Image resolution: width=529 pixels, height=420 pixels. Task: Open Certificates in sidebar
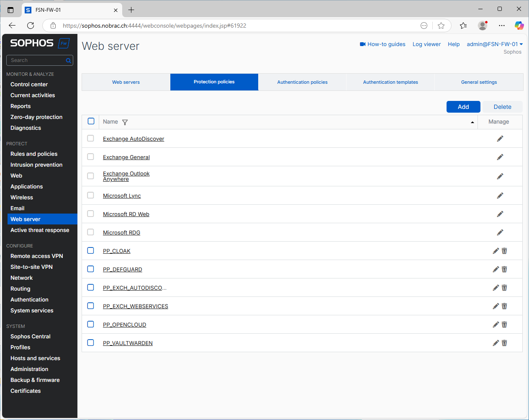[26, 391]
